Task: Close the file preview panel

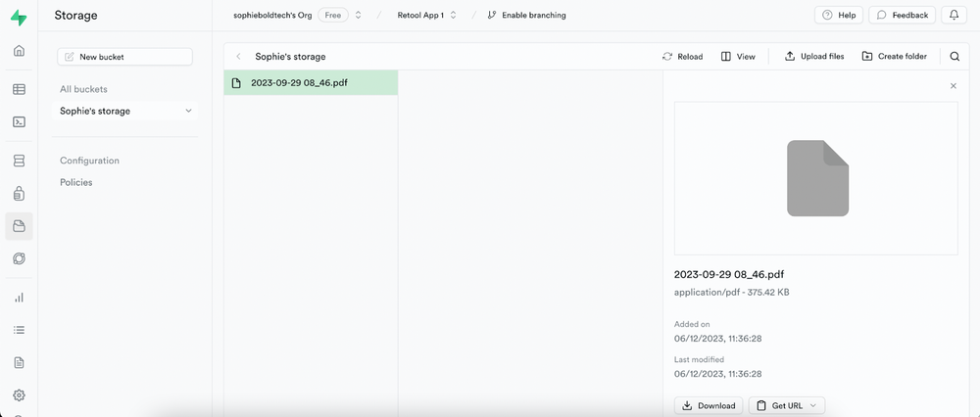Action: tap(954, 86)
